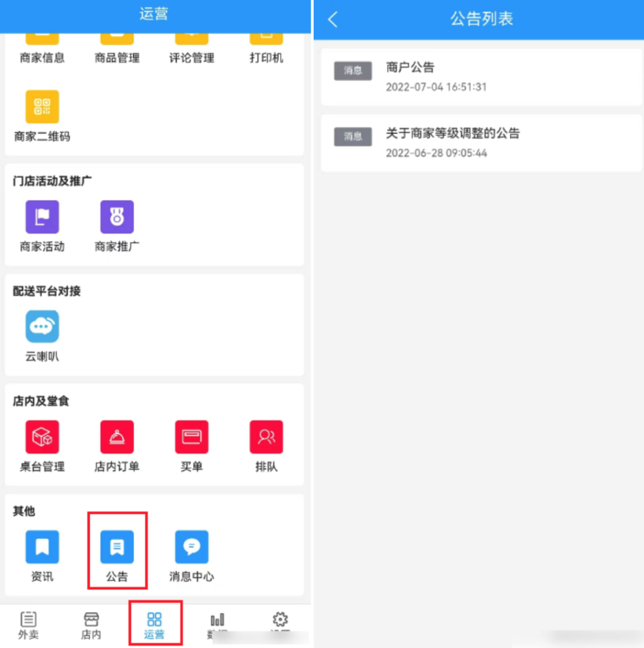
Task: Go back using the arrow on 公告列表 page
Action: click(x=332, y=20)
